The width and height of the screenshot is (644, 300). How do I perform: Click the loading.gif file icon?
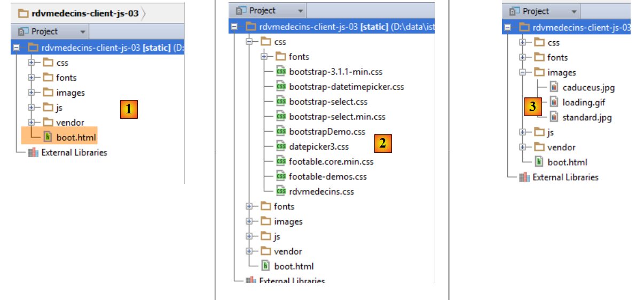554,103
